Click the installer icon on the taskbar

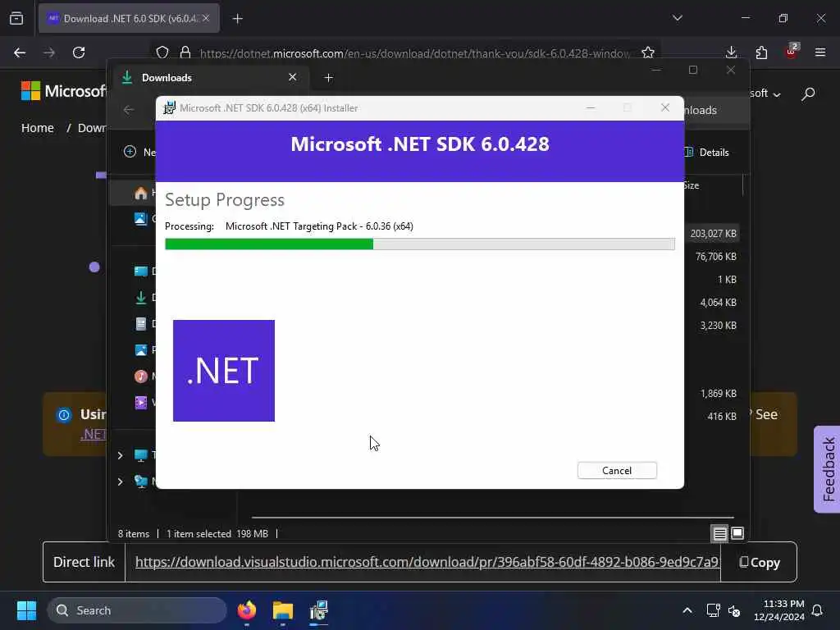pos(319,610)
